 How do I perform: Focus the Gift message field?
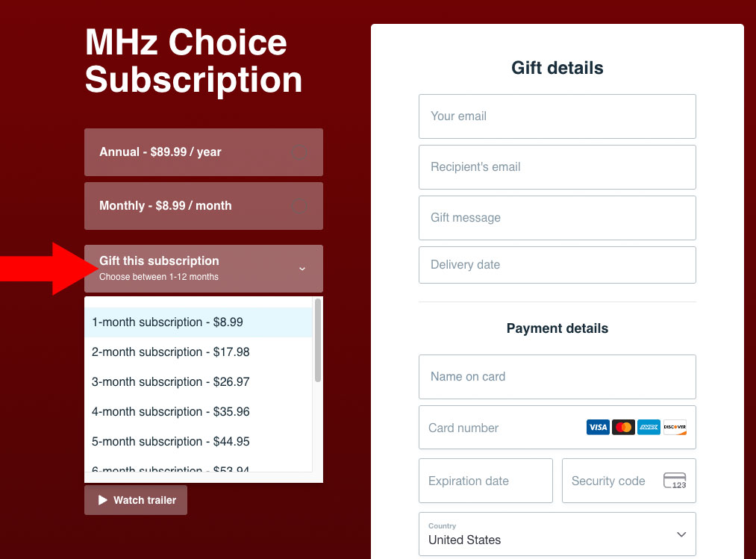pos(557,218)
